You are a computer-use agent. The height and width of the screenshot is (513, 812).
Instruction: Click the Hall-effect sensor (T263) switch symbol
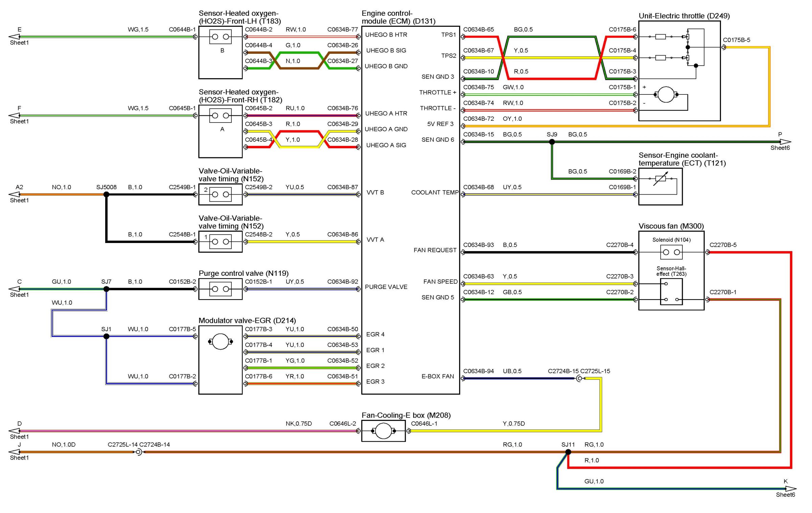(671, 292)
